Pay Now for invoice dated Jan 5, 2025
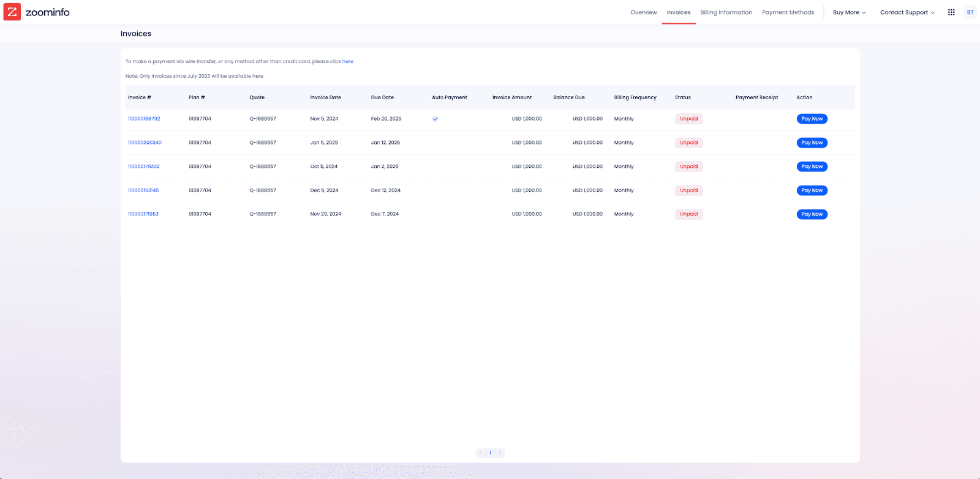This screenshot has width=980, height=479. [812, 143]
